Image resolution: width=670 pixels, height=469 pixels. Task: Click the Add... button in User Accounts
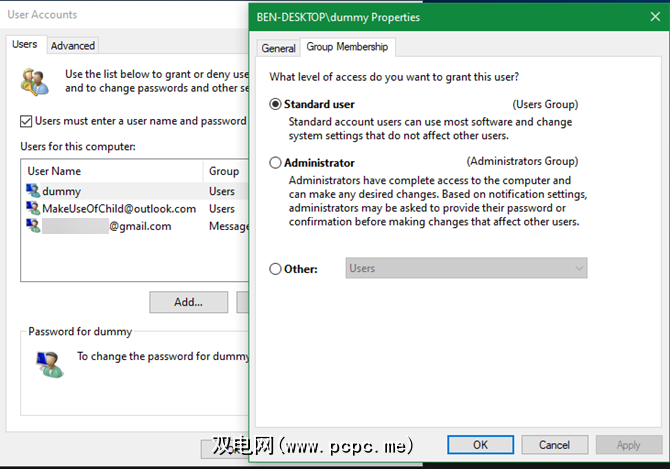(x=188, y=302)
